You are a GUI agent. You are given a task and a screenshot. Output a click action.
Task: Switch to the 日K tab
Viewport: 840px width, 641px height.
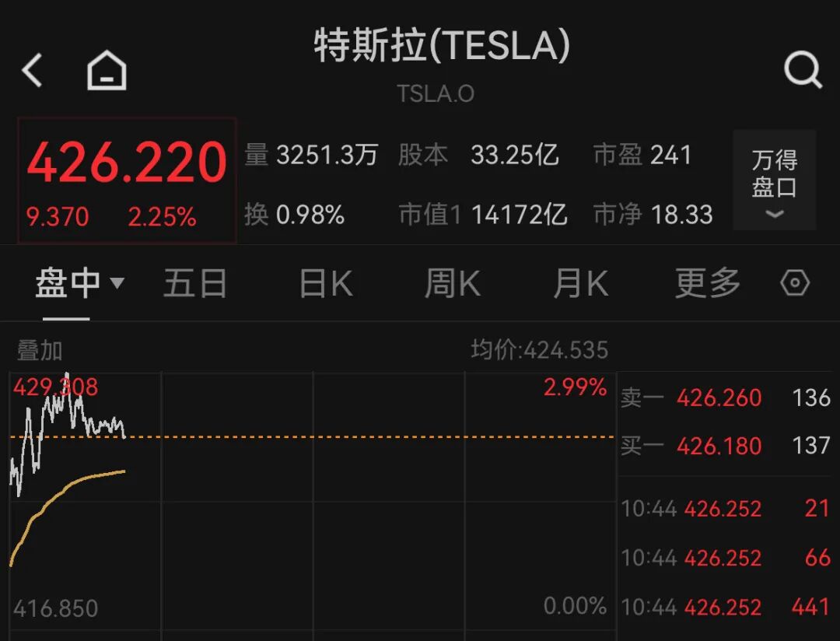[326, 284]
